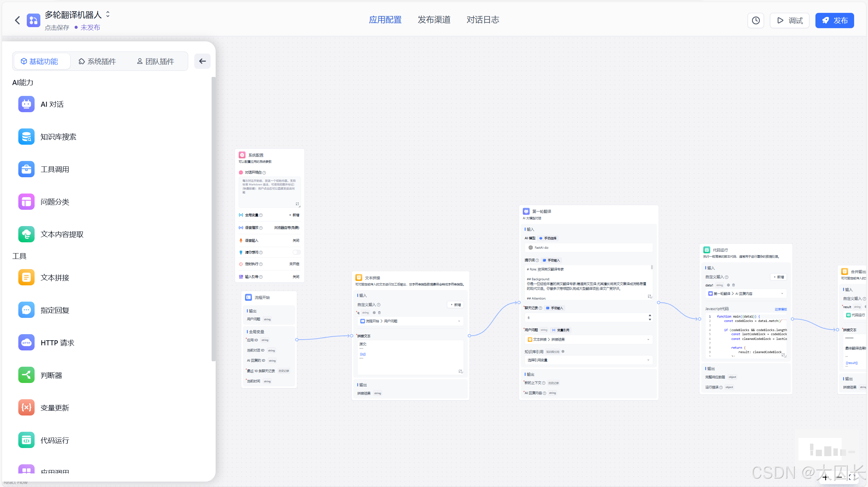Toggle the 猜你想问 switch
The height and width of the screenshot is (487, 868).
pyautogui.click(x=296, y=252)
